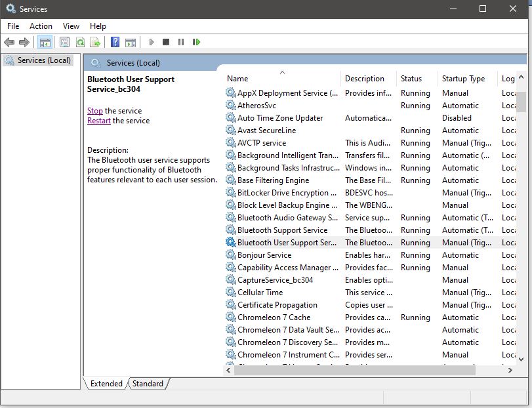Click the gear icon beside Cellular Time

coord(231,292)
